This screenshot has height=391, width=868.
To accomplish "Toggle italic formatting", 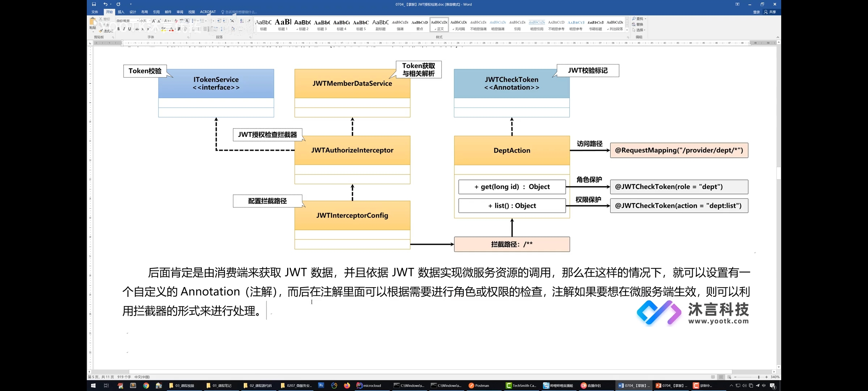I will [x=124, y=29].
